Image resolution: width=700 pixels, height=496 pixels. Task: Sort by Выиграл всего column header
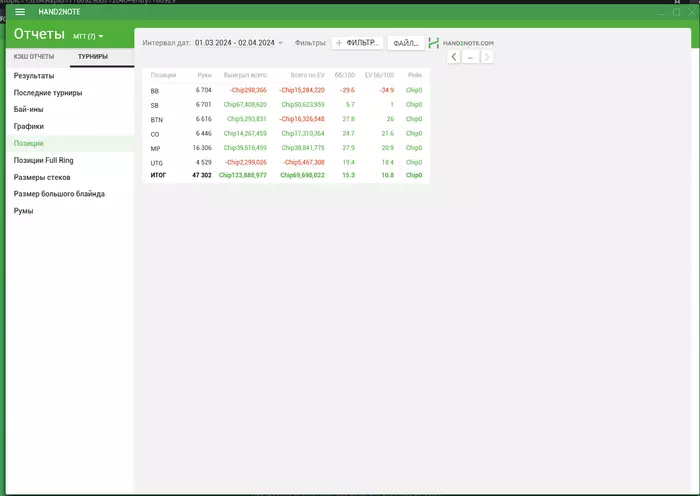click(245, 75)
